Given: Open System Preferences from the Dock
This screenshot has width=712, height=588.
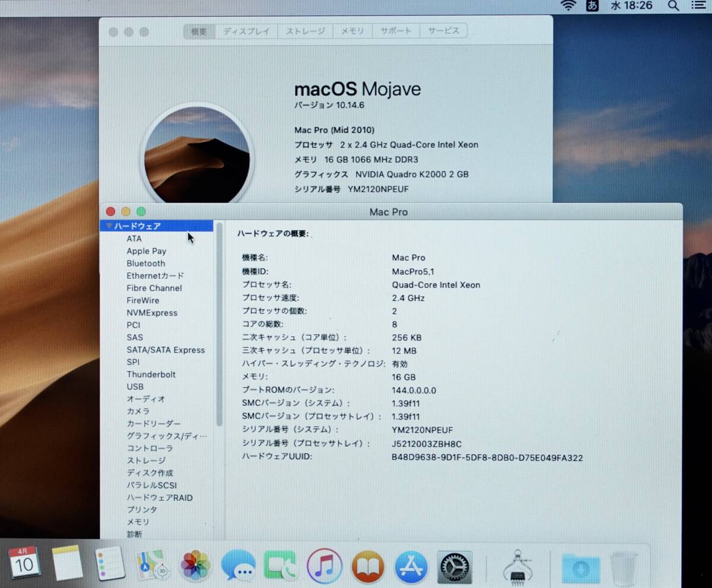Looking at the screenshot, I should pyautogui.click(x=454, y=567).
